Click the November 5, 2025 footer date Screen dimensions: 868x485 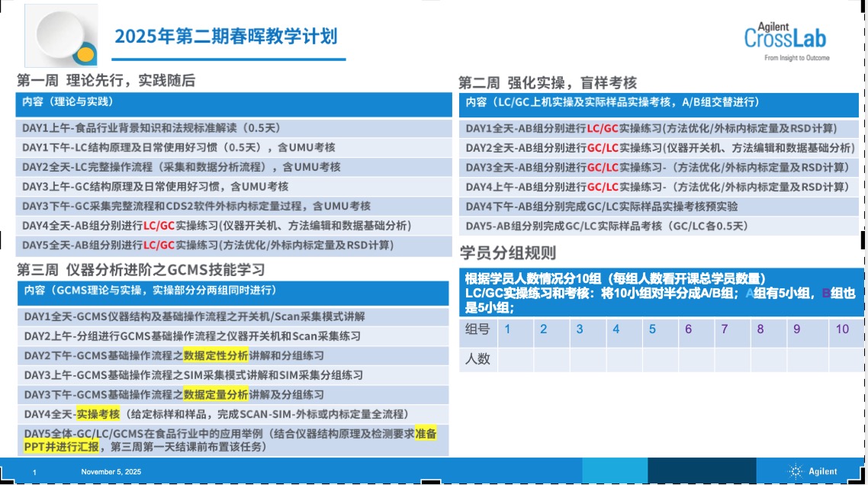[111, 473]
